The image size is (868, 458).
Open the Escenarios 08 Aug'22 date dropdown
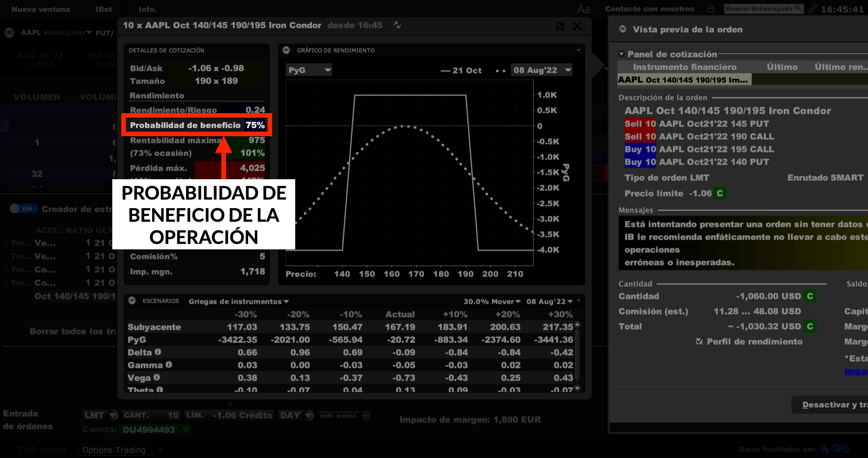coord(549,301)
